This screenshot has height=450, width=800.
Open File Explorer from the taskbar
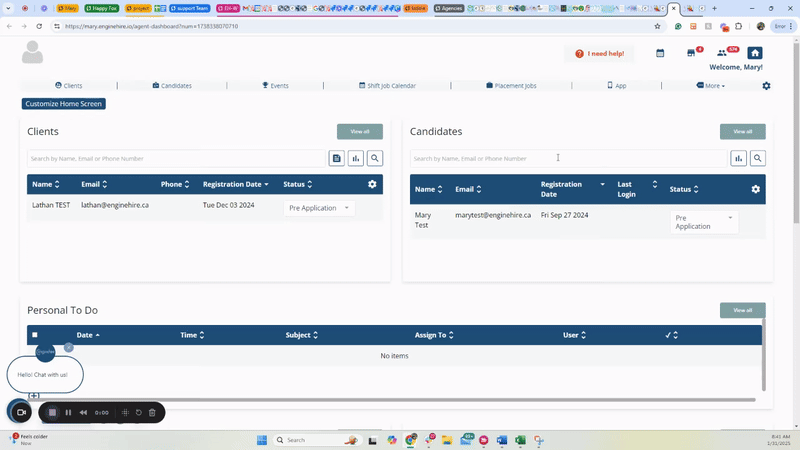coord(447,440)
